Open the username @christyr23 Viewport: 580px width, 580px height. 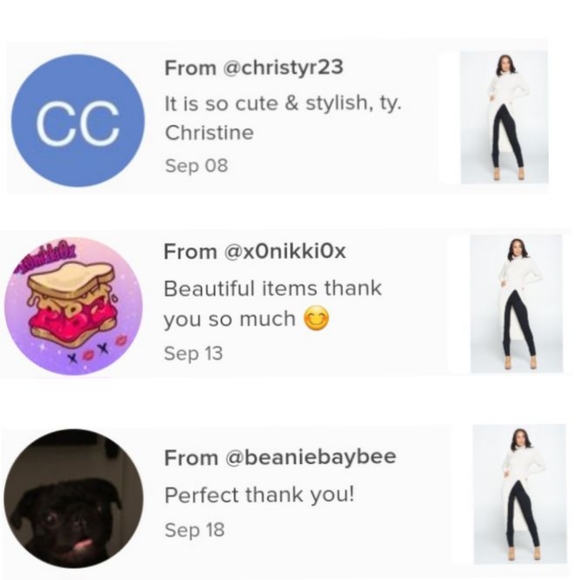coord(283,68)
